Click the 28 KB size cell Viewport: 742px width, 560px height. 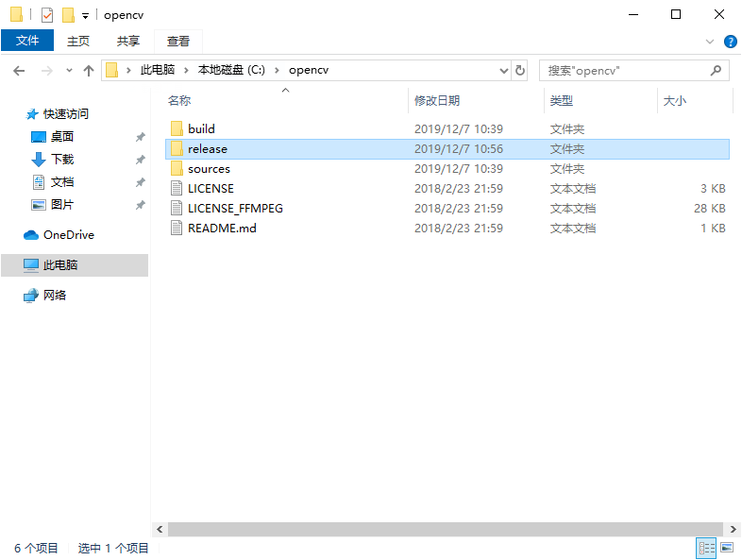coord(709,209)
